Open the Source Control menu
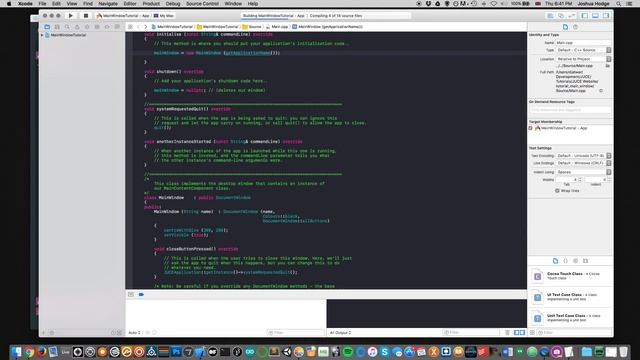 202,4
